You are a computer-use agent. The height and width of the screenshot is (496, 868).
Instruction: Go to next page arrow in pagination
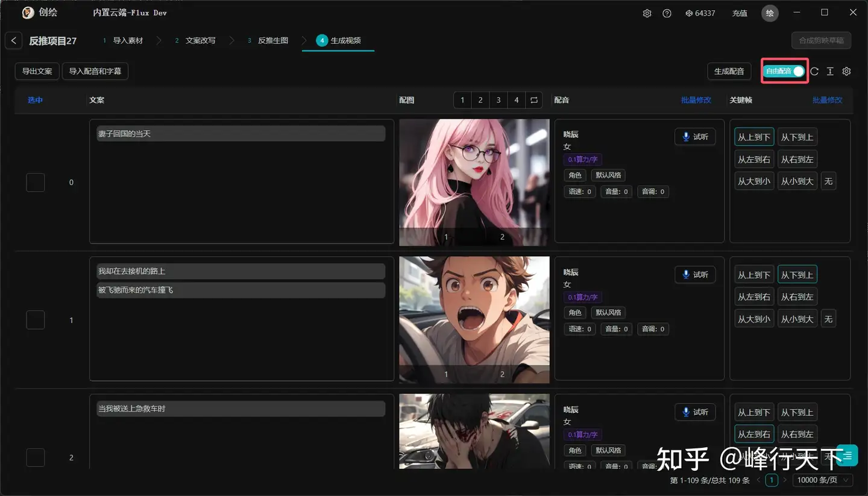point(784,480)
